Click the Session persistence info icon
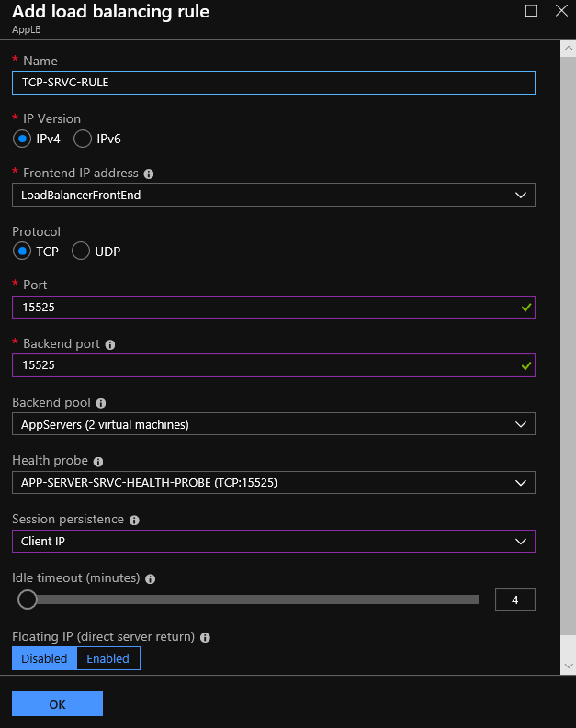576x728 pixels. tap(134, 520)
